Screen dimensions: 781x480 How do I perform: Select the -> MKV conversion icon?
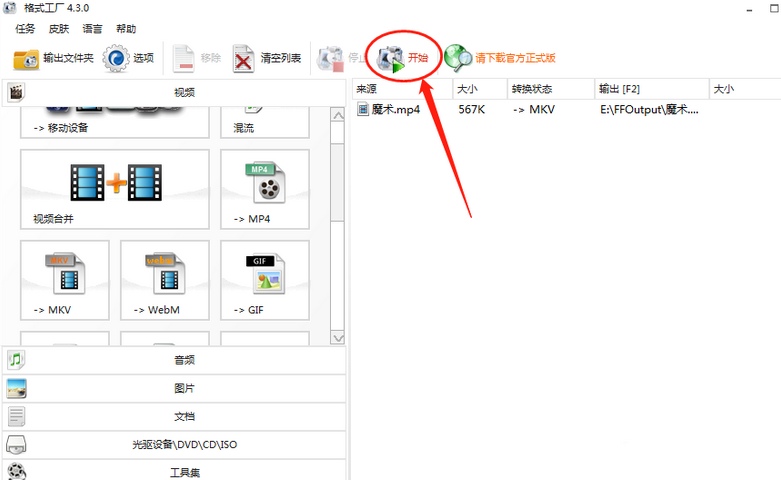pos(64,281)
